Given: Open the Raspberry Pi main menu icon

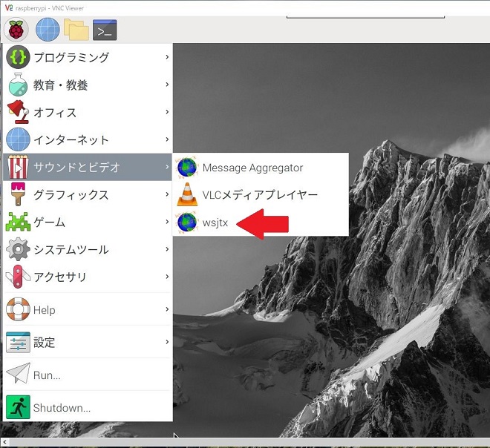Looking at the screenshot, I should [16, 30].
